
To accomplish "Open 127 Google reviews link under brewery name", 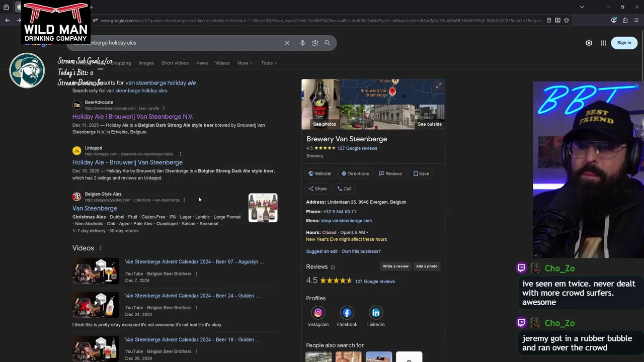I will pos(357,148).
